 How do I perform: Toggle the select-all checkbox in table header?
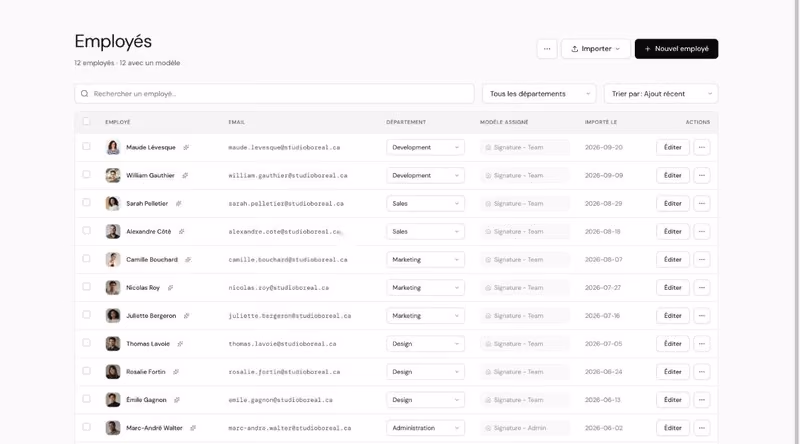coord(86,121)
